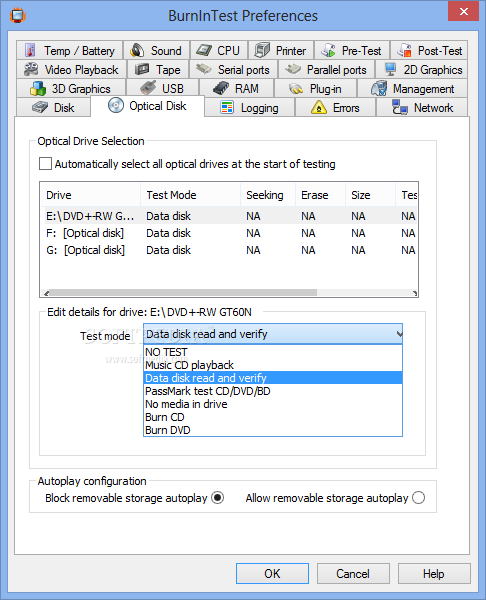Click the drive list horizontal scrollbar thumb
The height and width of the screenshot is (600, 486).
[183, 293]
